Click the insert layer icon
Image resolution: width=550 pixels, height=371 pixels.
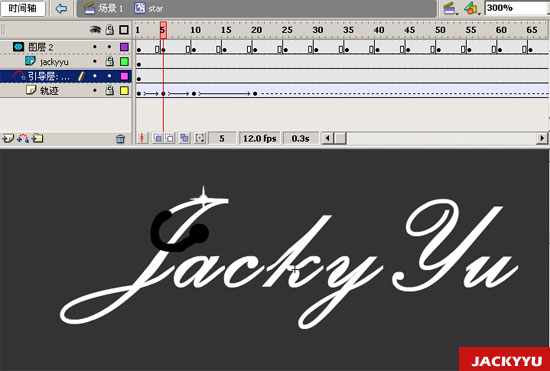pyautogui.click(x=8, y=139)
